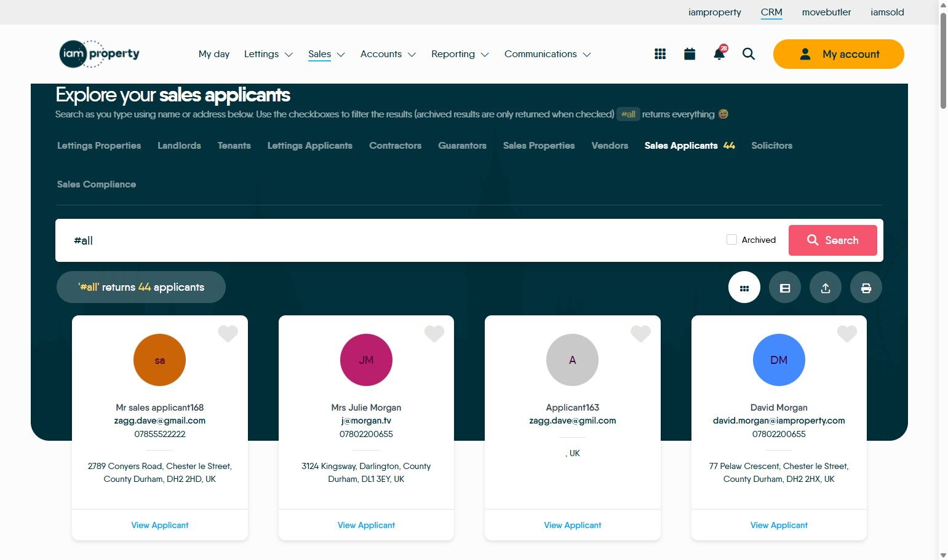Click the grey A avatar

click(572, 360)
